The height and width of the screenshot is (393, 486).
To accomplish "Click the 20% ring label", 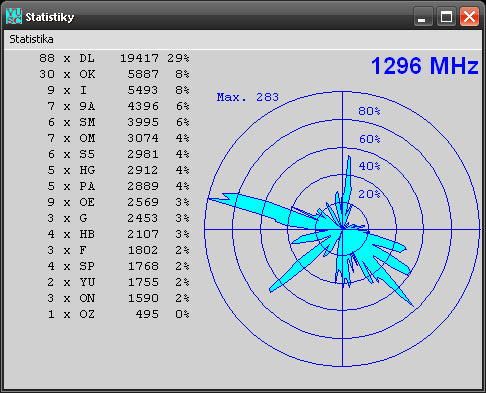I will [x=369, y=194].
